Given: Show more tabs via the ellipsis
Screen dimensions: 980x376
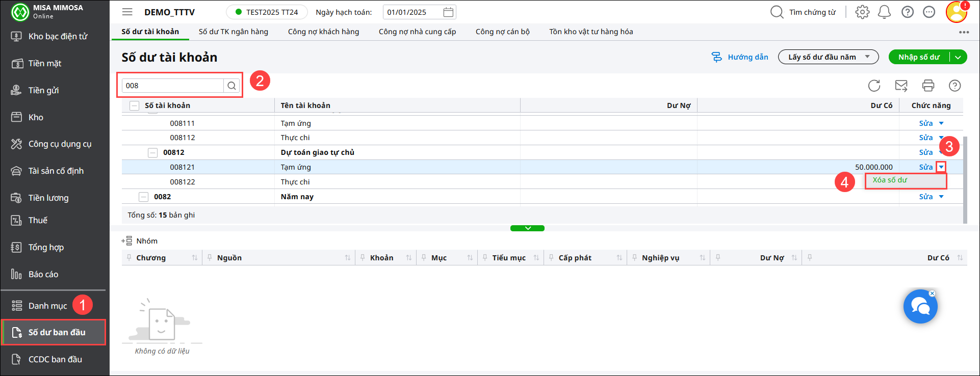Looking at the screenshot, I should click(963, 32).
